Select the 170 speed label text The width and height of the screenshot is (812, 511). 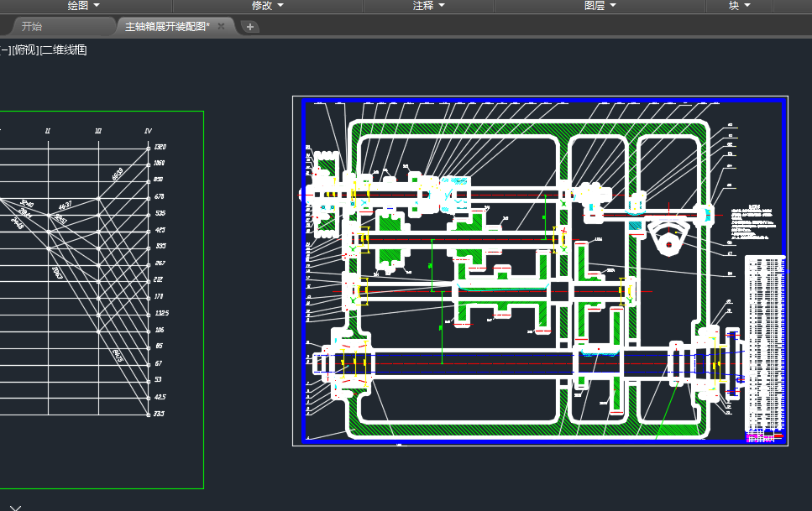click(159, 297)
